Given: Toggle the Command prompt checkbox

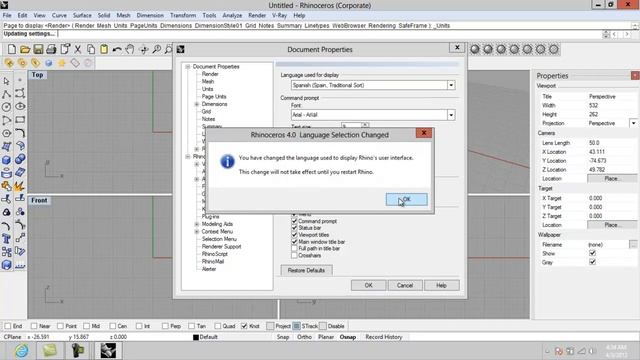Looking at the screenshot, I should [294, 221].
